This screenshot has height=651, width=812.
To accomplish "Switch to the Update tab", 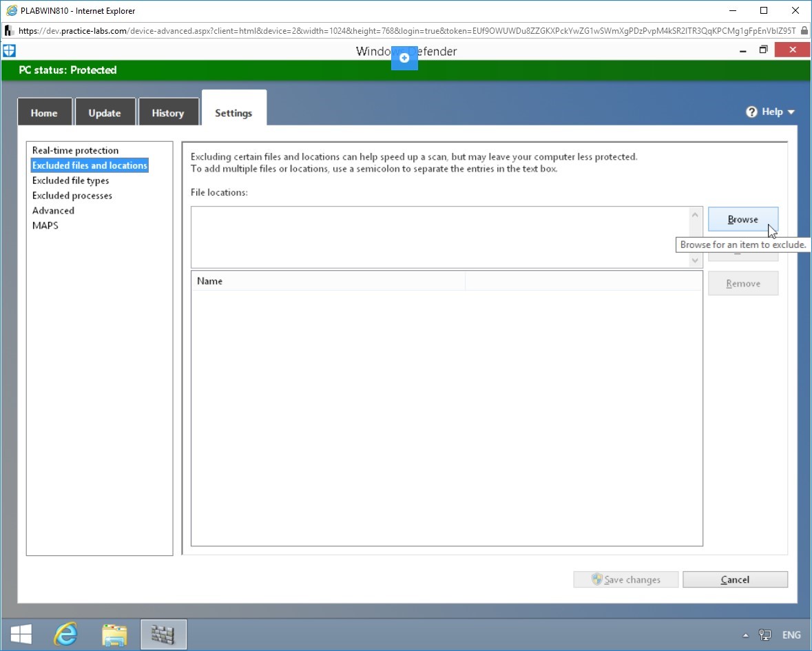I will (x=105, y=112).
